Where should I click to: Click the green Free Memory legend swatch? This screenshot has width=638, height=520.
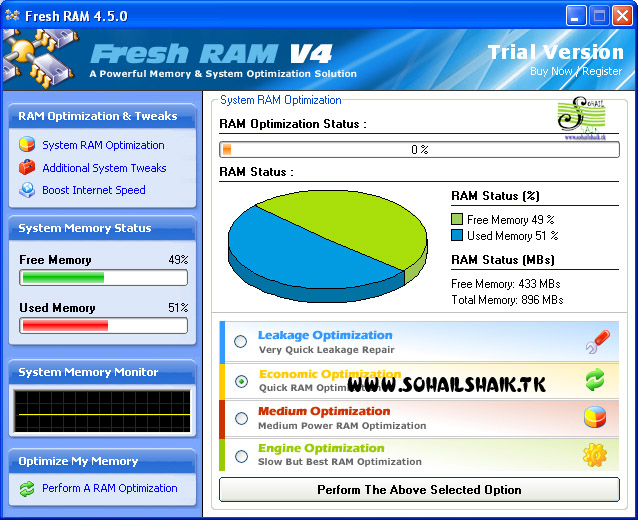[457, 219]
